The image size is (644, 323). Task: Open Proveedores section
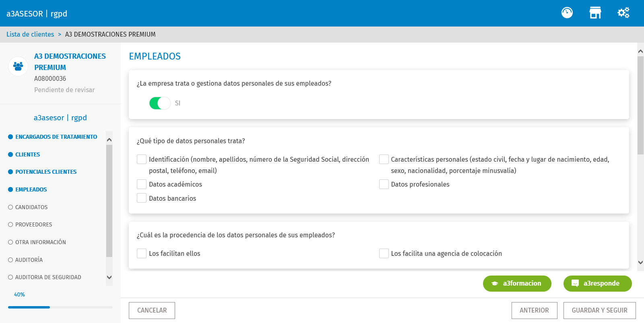tap(34, 224)
